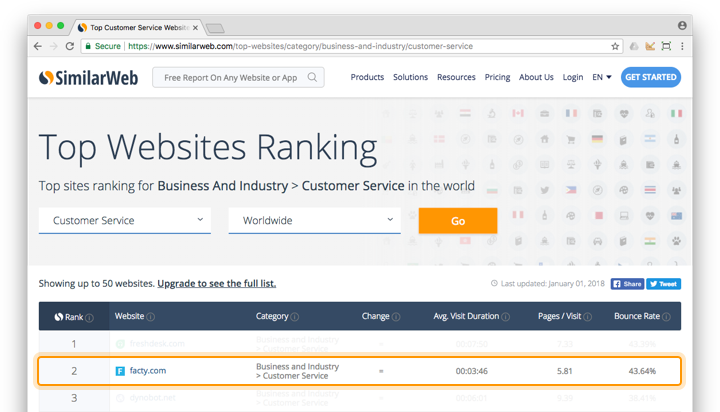This screenshot has height=412, width=720.
Task: Open the Chrome profile avatar icon
Action: tap(682, 26)
